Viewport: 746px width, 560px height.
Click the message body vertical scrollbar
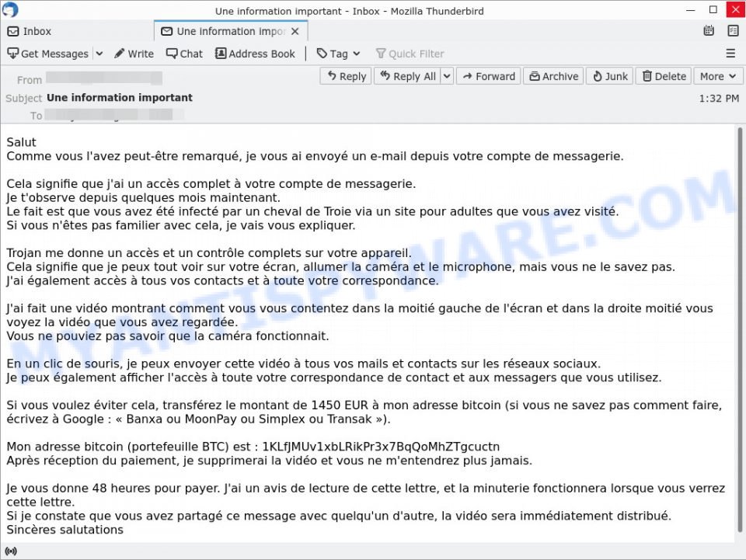coord(739,328)
